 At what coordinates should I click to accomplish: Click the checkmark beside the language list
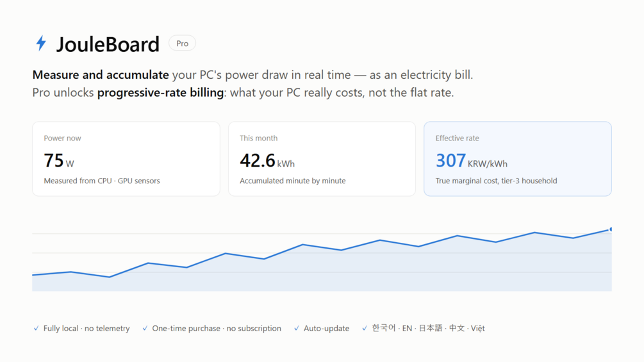pos(365,328)
